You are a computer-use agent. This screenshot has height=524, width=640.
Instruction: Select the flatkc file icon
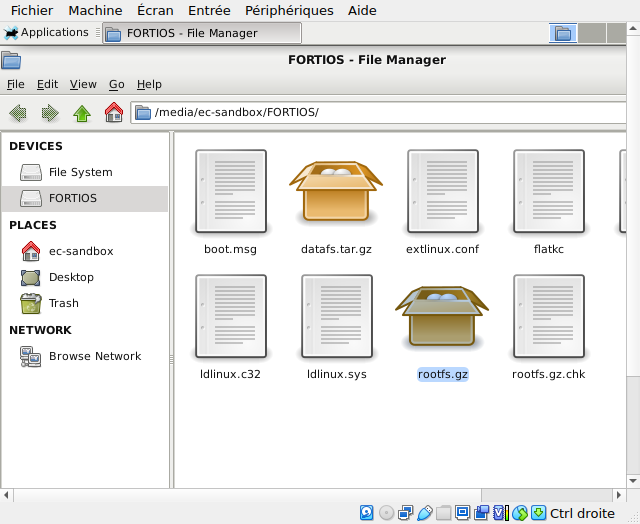[x=549, y=191]
